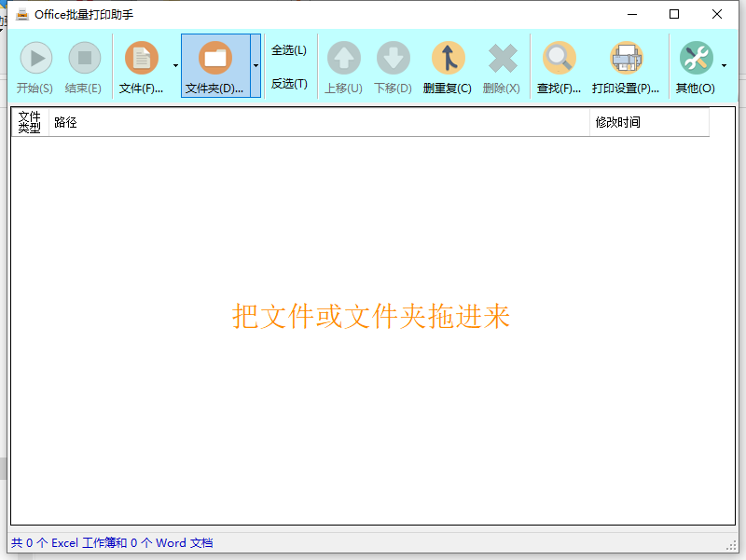This screenshot has height=560, width=746.
Task: Sort by 文件类型 column header
Action: pos(30,122)
